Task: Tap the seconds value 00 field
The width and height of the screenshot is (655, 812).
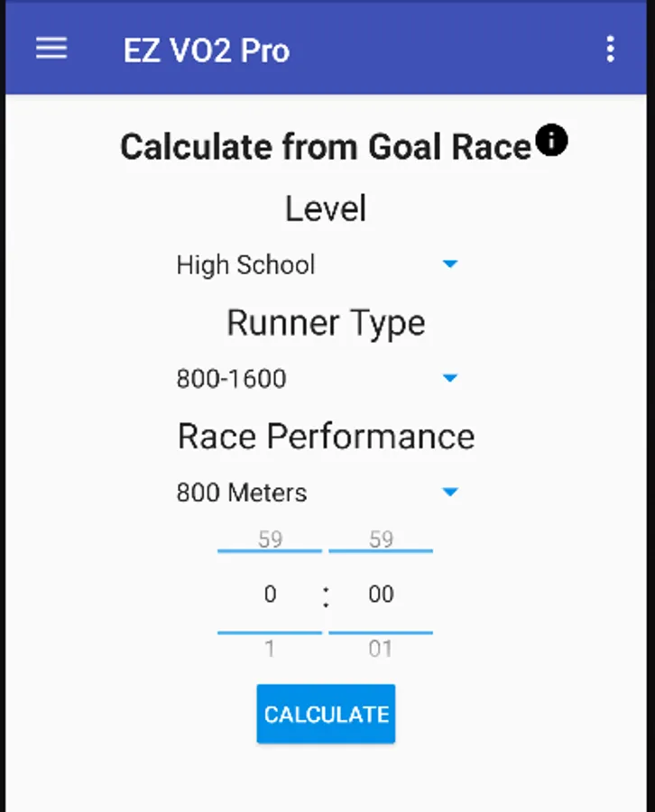Action: click(381, 594)
